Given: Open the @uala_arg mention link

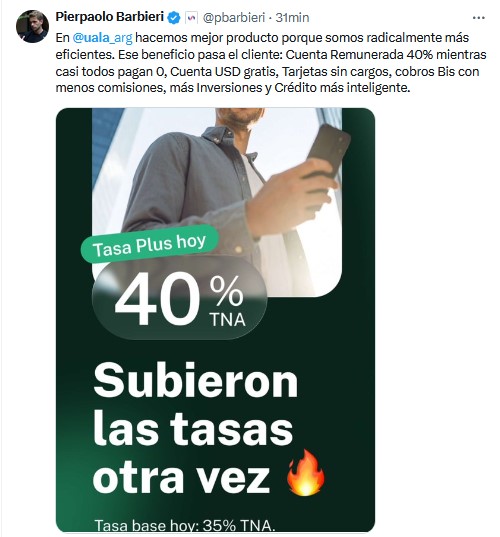Looking at the screenshot, I should tap(102, 38).
